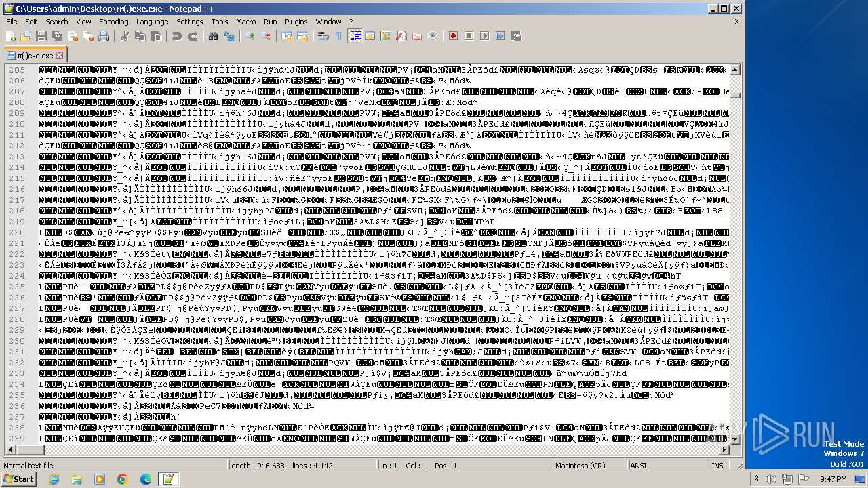Screen dimensions: 868x488
Task: Click INS mode in status bar
Action: [x=717, y=466]
